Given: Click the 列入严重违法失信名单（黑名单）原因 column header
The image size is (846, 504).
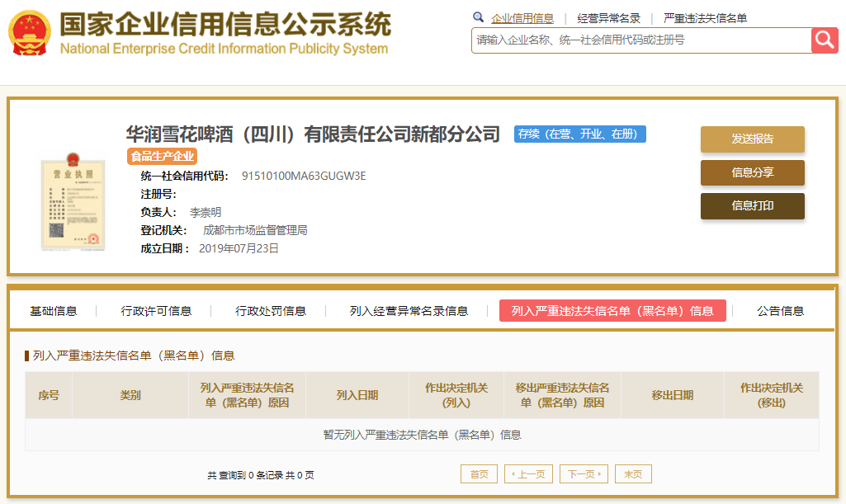Looking at the screenshot, I should (247, 395).
